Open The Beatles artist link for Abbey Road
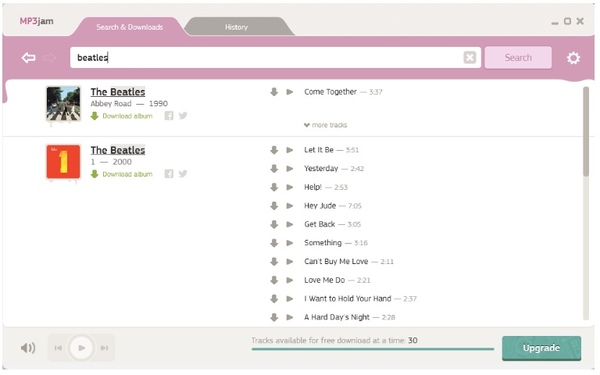600x375 pixels. coord(118,92)
